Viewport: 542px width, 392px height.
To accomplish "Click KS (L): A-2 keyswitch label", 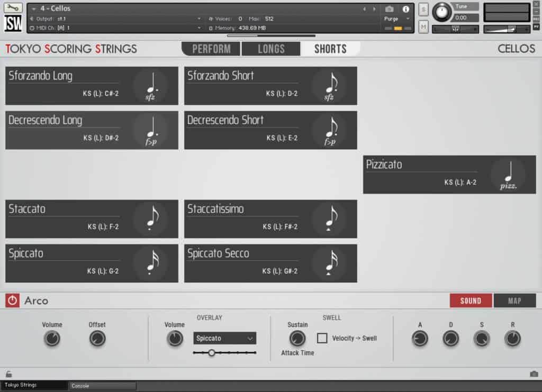I will click(x=460, y=183).
